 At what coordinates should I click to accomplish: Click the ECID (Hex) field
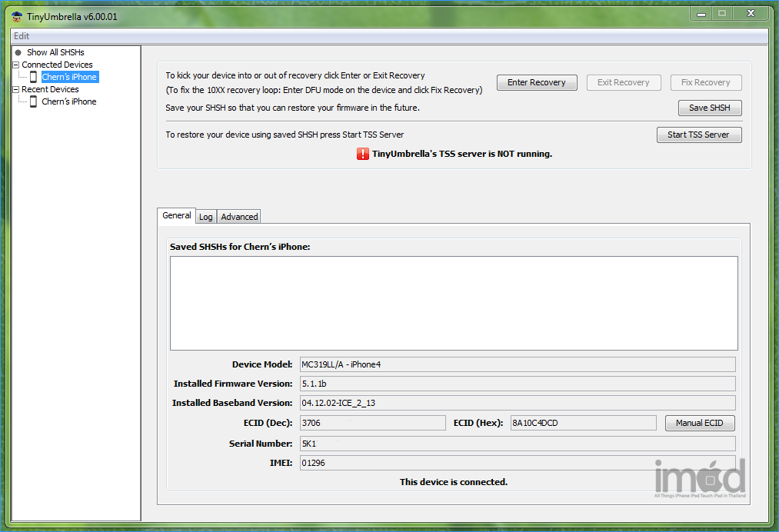[x=583, y=423]
